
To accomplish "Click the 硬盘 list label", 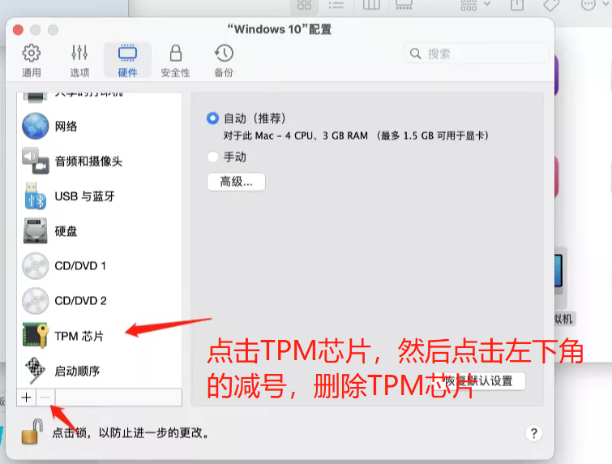I will click(66, 231).
